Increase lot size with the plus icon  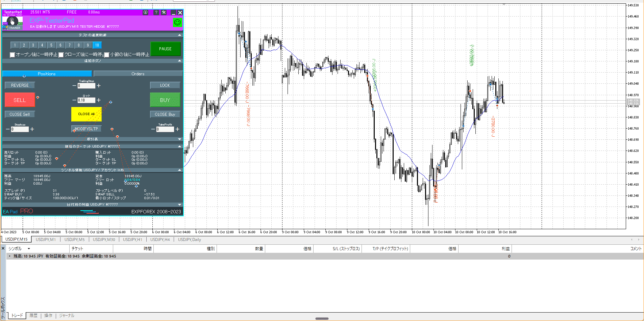point(99,100)
